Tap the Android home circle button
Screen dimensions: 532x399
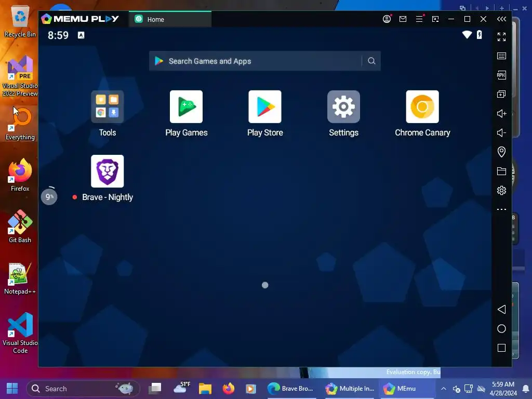501,328
